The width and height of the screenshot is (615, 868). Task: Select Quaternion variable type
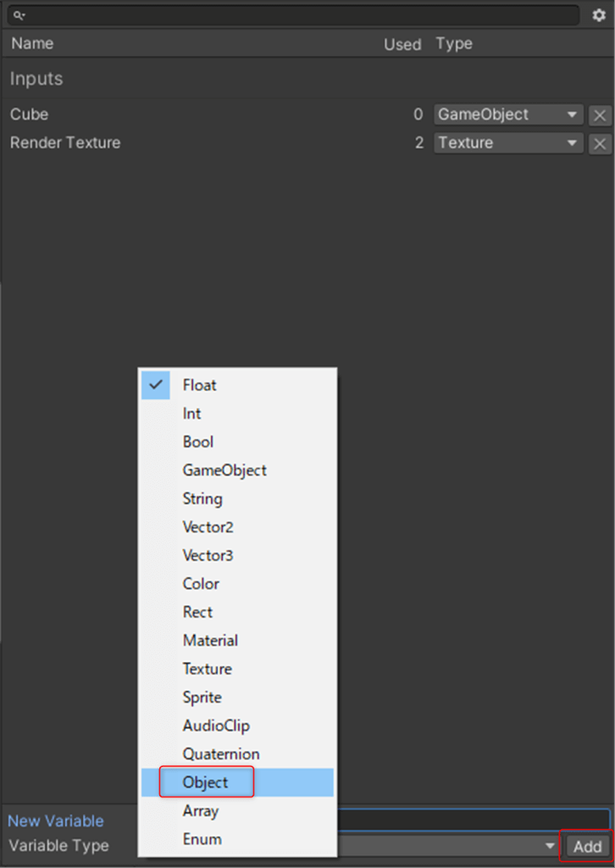(x=221, y=754)
